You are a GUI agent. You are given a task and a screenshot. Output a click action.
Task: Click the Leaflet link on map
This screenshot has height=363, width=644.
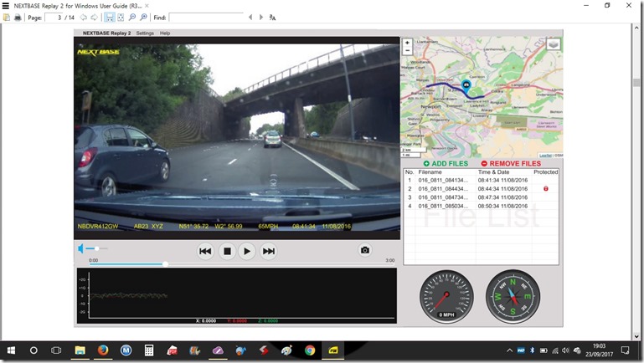pyautogui.click(x=545, y=156)
